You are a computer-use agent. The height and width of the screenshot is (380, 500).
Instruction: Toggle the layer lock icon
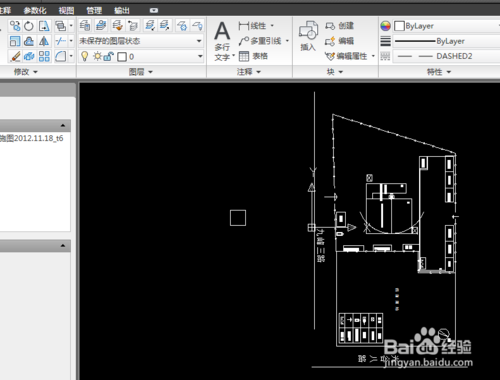(109, 56)
